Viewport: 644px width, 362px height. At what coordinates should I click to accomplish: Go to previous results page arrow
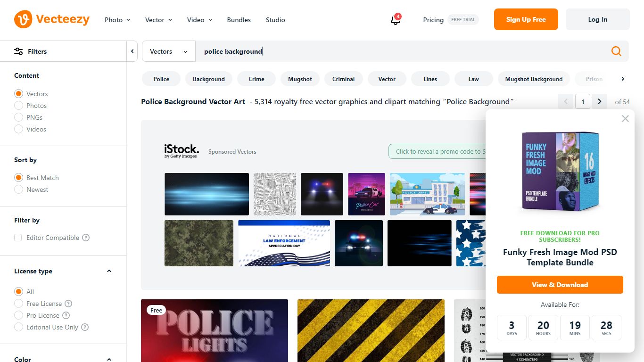click(x=566, y=101)
